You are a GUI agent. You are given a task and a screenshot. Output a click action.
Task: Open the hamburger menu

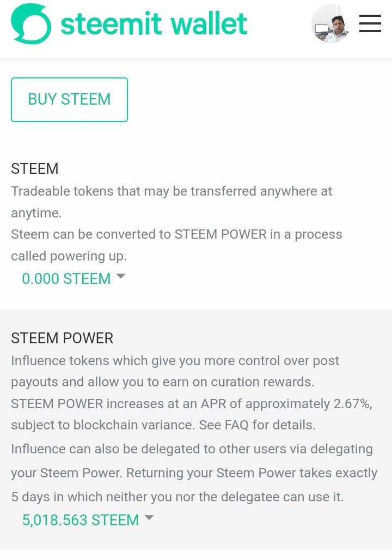point(370,23)
